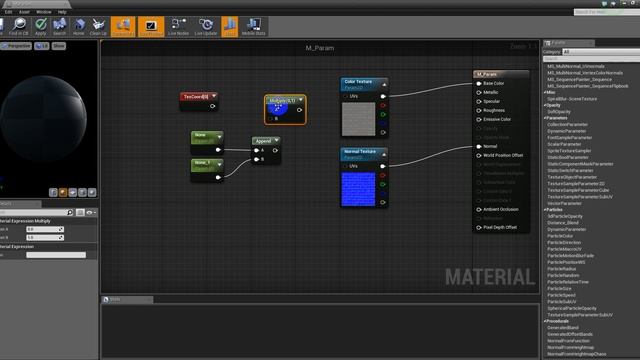Screen dimensions: 640x360
Task: Click the TexCoord node output pin
Action: click(x=212, y=106)
